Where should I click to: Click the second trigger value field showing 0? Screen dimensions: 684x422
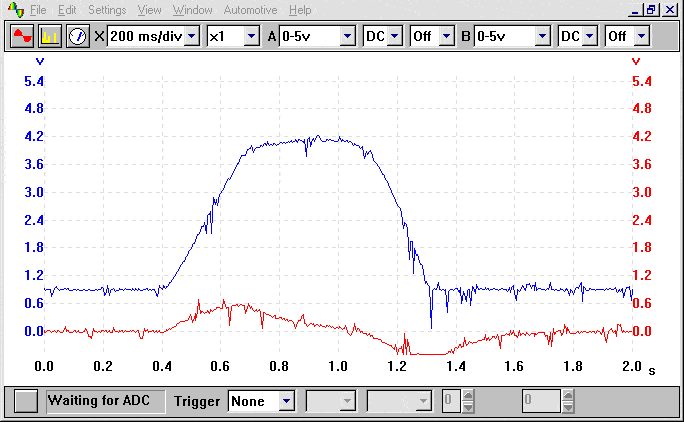(541, 401)
